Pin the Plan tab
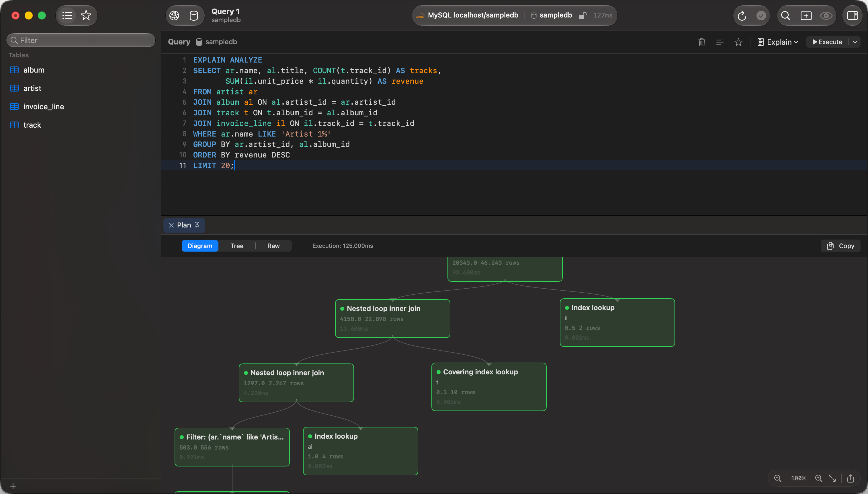The width and height of the screenshot is (868, 494). 197,225
